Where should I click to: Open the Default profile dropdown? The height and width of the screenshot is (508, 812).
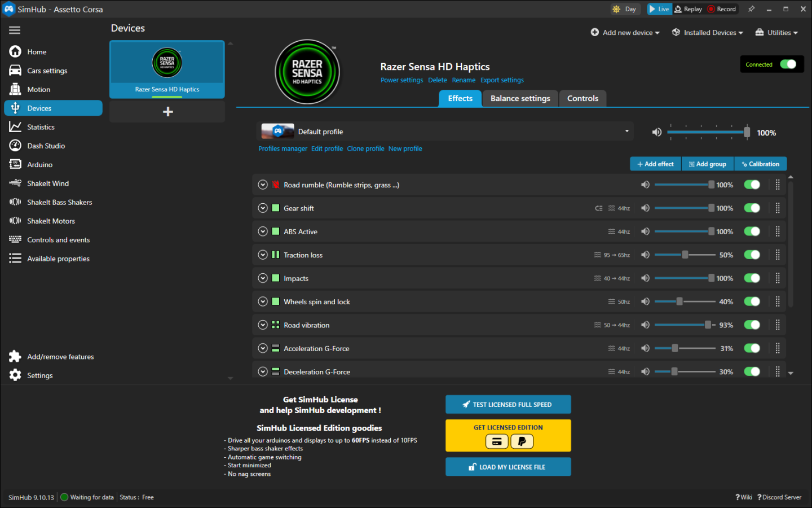point(445,132)
